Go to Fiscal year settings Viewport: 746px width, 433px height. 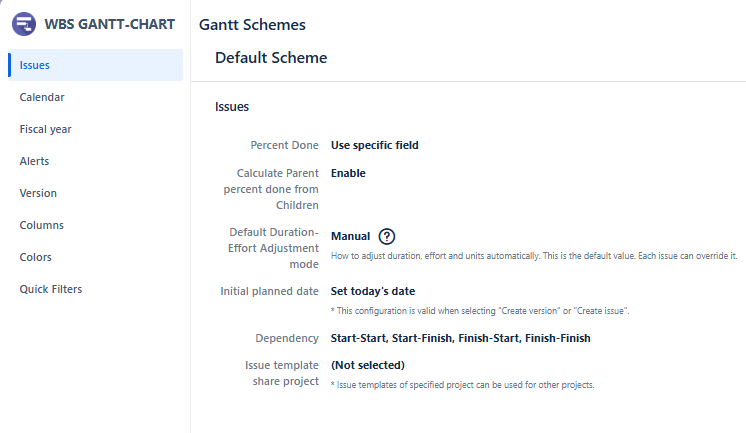click(x=45, y=129)
